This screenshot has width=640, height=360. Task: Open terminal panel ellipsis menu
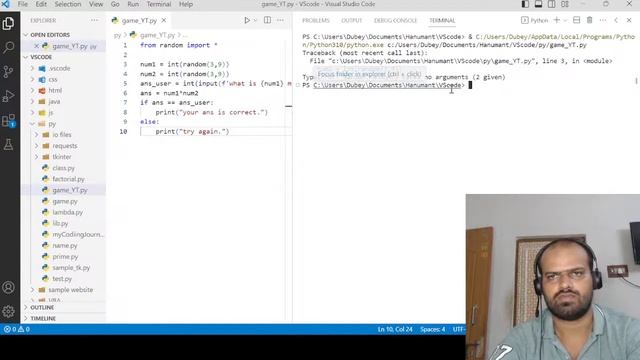(x=603, y=20)
